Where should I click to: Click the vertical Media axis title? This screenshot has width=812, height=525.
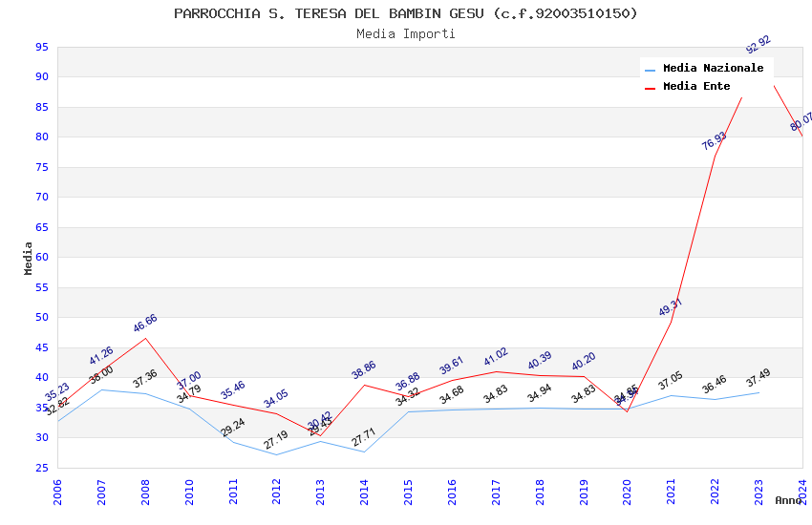(x=28, y=258)
